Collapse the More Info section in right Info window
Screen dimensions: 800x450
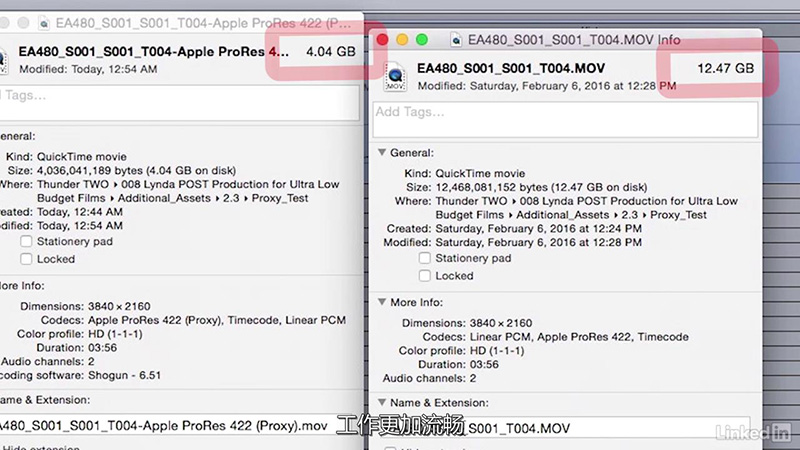(x=382, y=302)
